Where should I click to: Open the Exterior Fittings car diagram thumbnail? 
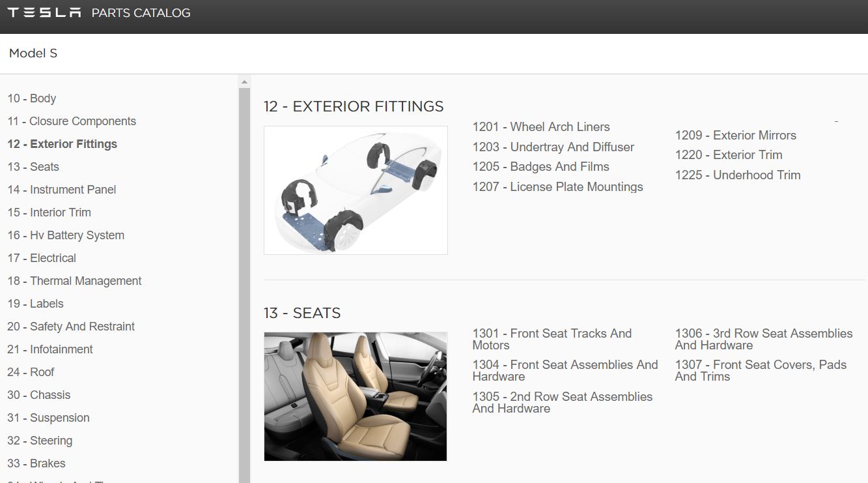click(356, 190)
